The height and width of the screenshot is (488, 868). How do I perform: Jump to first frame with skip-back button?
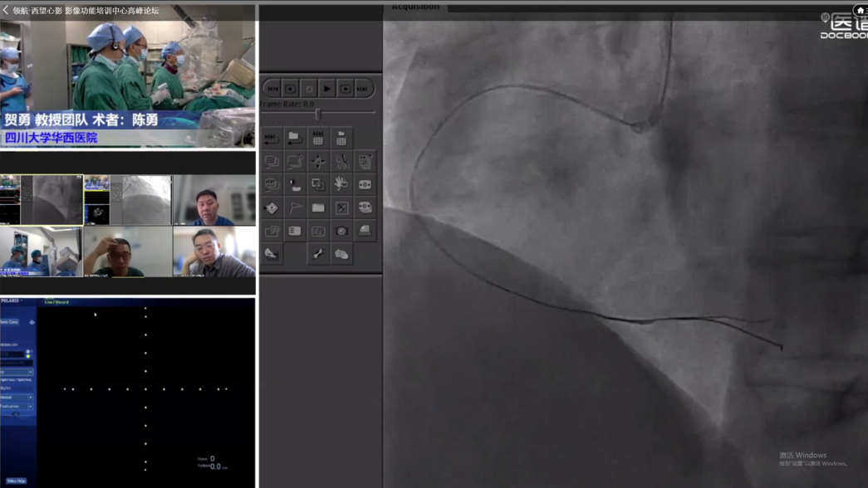click(272, 89)
